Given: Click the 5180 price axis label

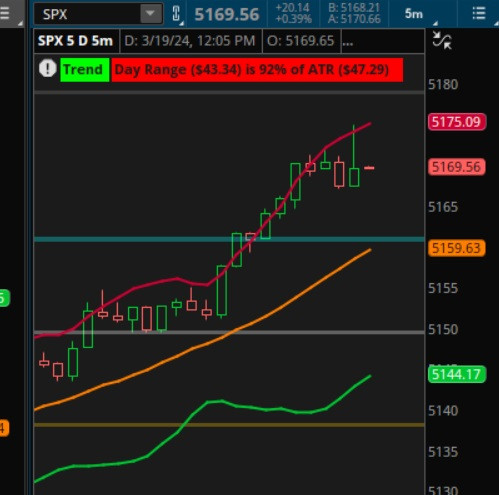Looking at the screenshot, I should 443,84.
